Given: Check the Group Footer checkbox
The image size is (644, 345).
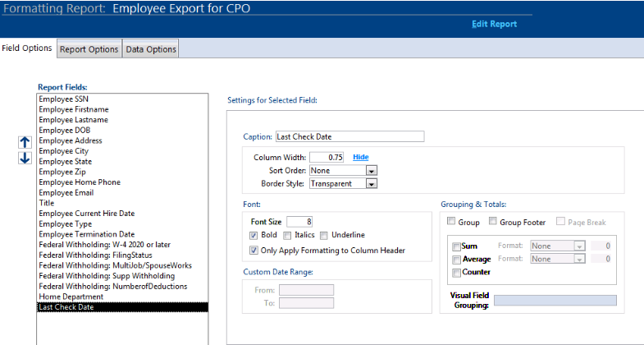Looking at the screenshot, I should (x=492, y=222).
